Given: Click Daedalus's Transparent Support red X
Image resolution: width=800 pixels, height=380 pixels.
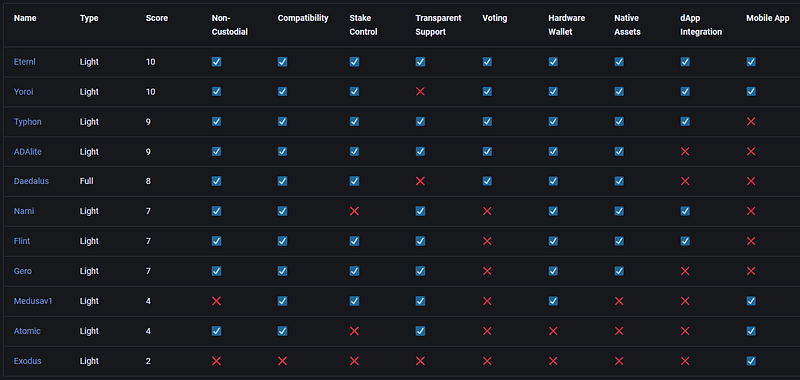Looking at the screenshot, I should [x=420, y=181].
